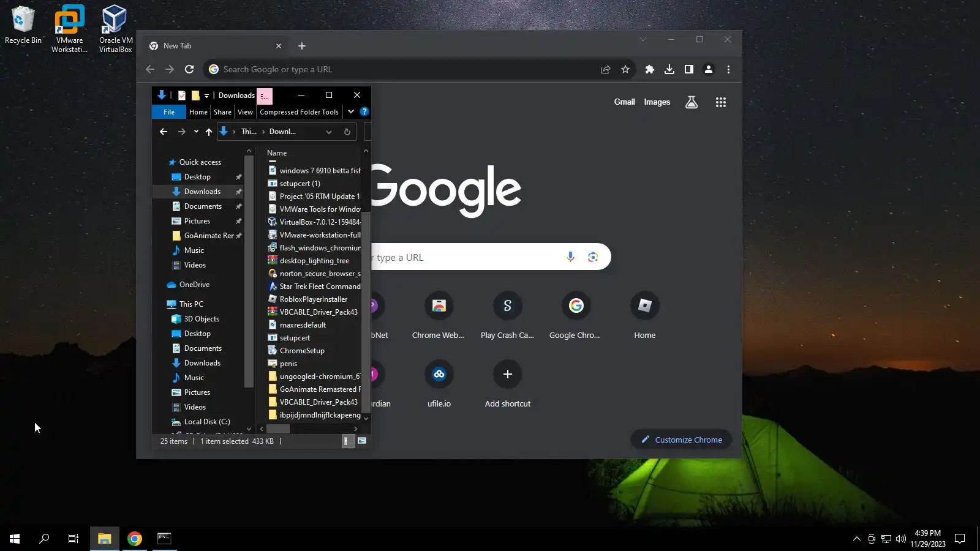Open Compressed Folder Tools tab

[x=299, y=112]
